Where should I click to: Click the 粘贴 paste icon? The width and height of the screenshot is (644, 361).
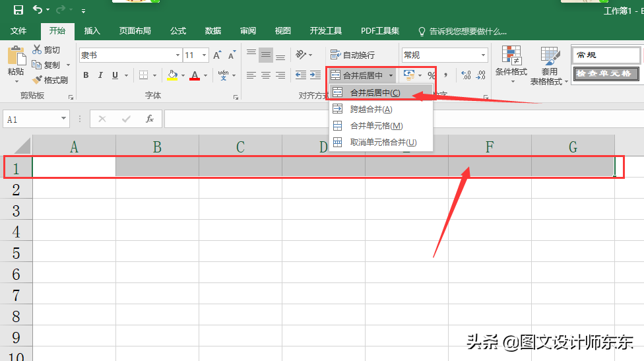pos(16,56)
